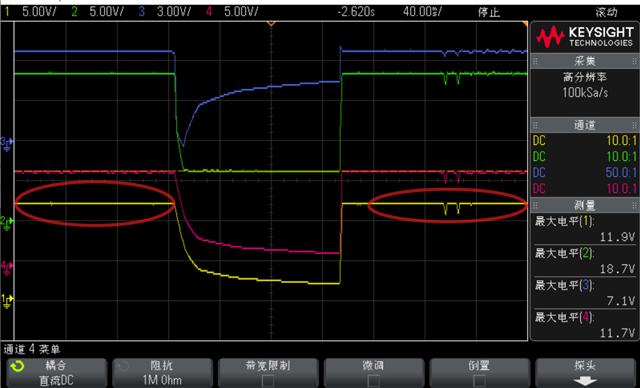Click channel 2 DC 10.0:1 probe row
The image size is (640, 388).
[x=585, y=157]
